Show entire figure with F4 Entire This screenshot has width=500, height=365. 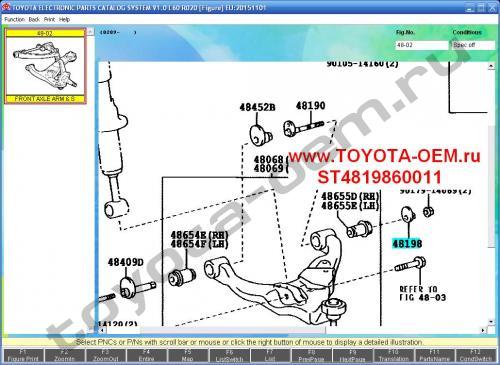pyautogui.click(x=147, y=355)
